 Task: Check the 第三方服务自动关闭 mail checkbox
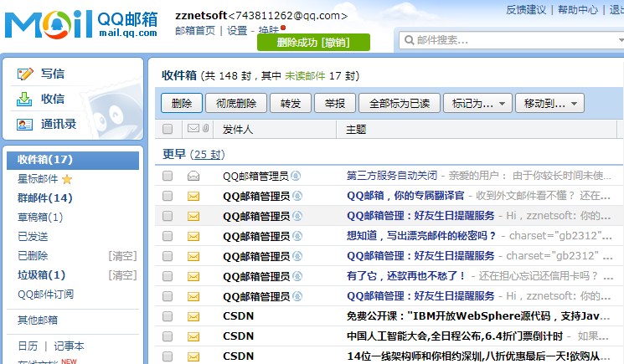pyautogui.click(x=168, y=176)
